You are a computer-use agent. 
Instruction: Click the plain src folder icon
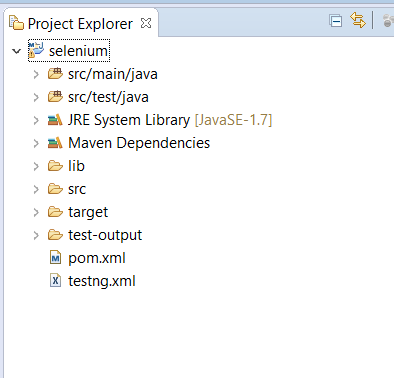pyautogui.click(x=55, y=189)
